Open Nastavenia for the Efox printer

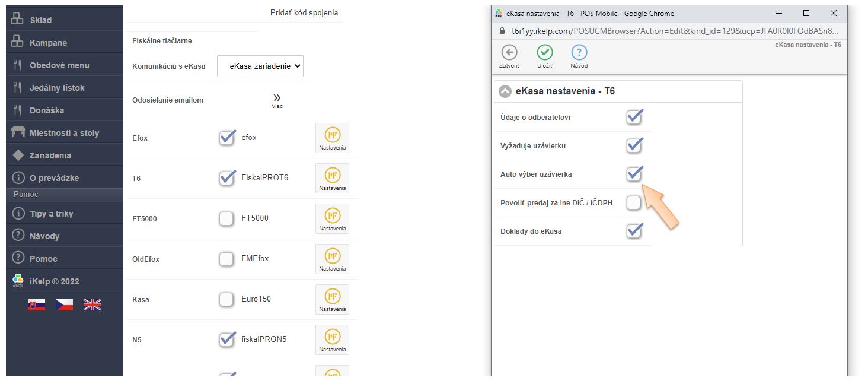(332, 138)
